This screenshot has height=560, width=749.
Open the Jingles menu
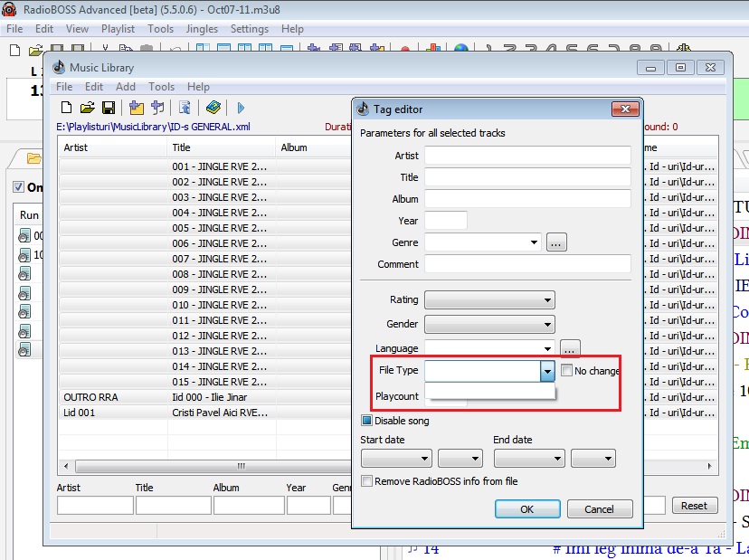pyautogui.click(x=202, y=29)
